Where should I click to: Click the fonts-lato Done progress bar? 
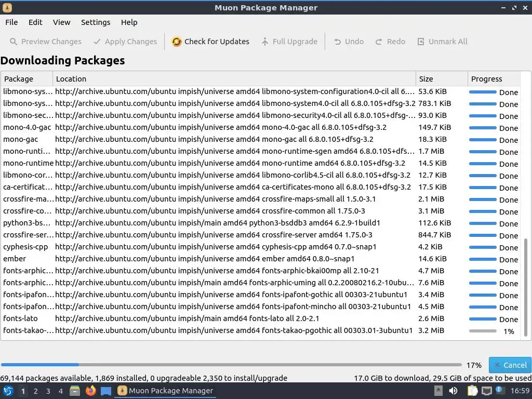tap(483, 320)
